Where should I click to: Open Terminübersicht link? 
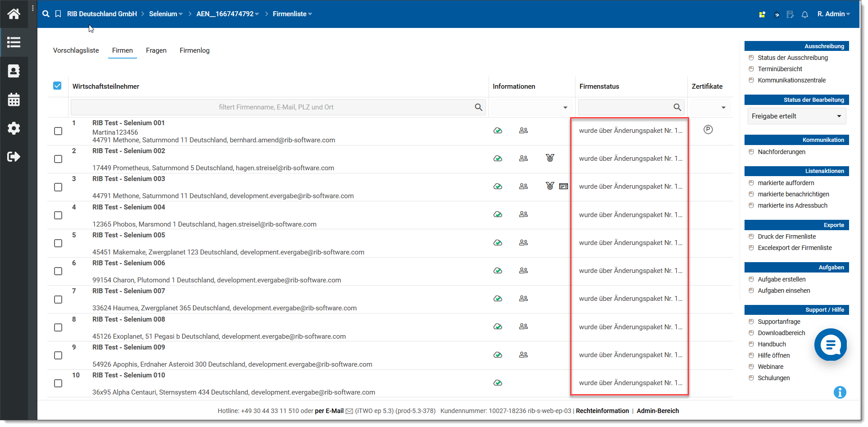(780, 69)
